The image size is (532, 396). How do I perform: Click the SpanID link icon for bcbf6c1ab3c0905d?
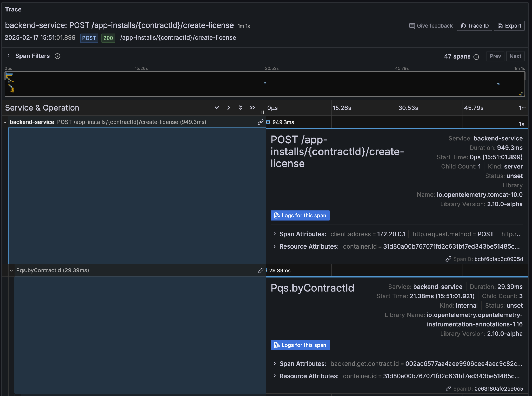coord(448,259)
